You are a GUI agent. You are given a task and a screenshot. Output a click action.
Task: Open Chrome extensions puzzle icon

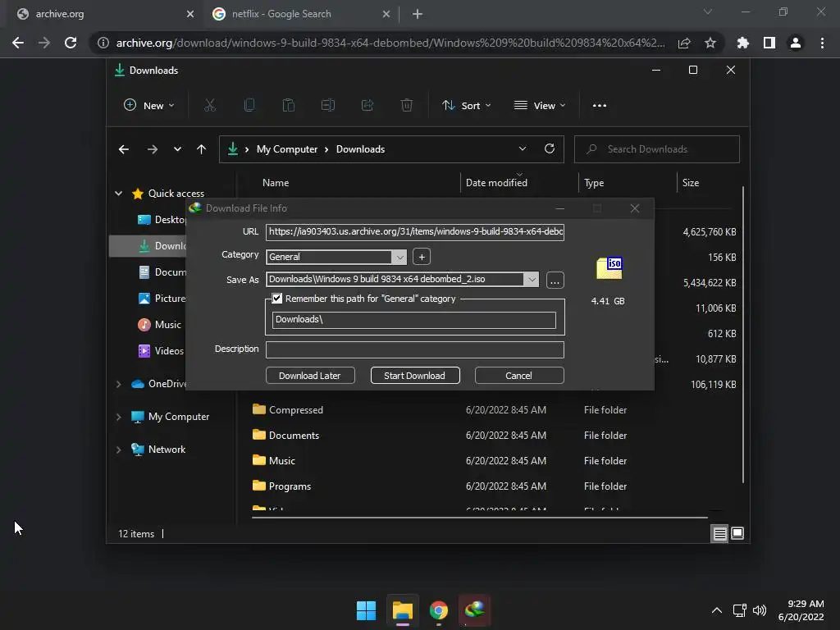click(x=742, y=43)
